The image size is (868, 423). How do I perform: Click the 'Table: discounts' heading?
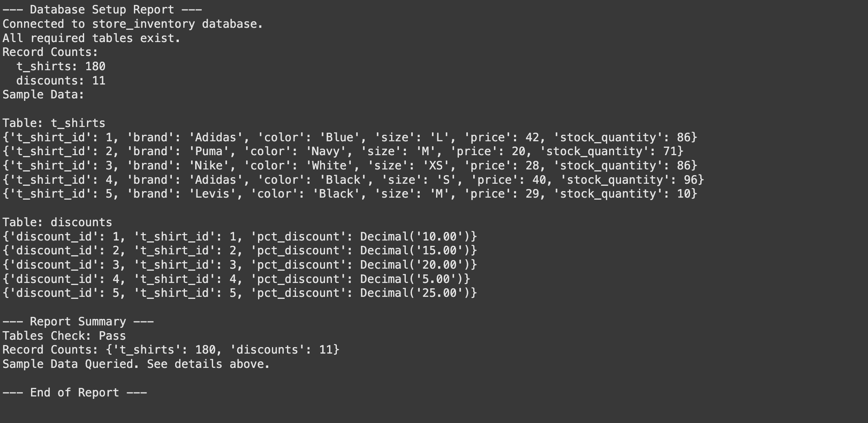57,223
